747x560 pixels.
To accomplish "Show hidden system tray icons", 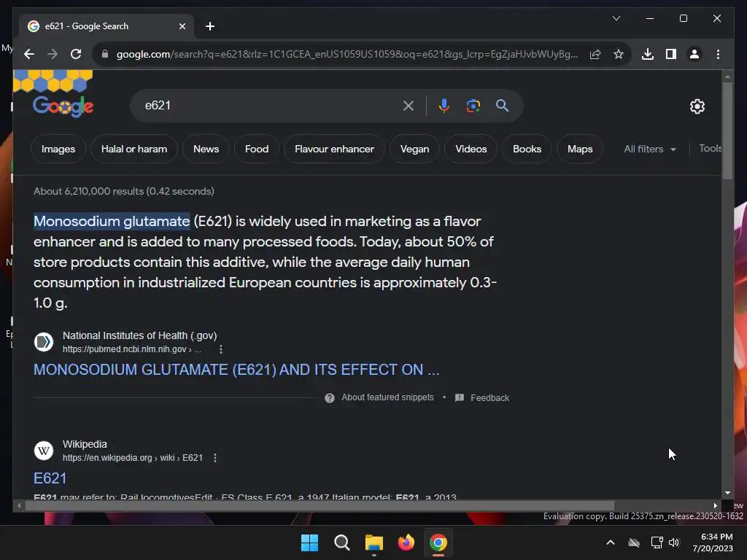I will click(x=611, y=542).
